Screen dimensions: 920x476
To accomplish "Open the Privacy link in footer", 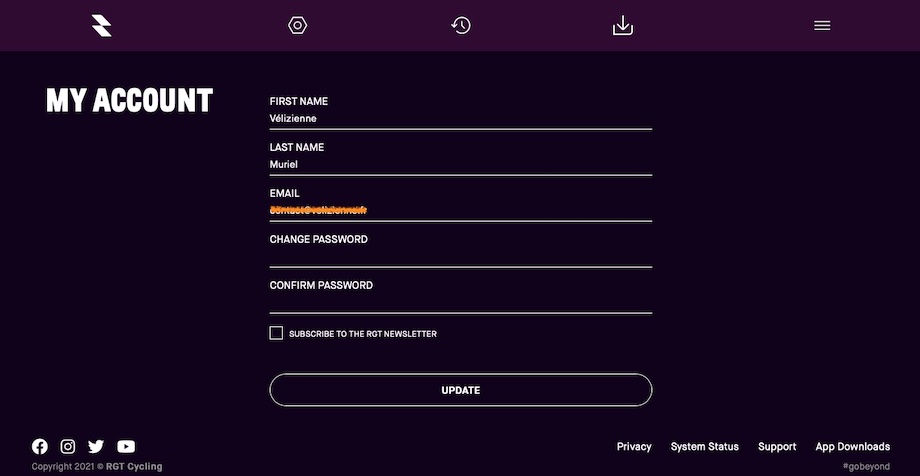I will coord(634,447).
